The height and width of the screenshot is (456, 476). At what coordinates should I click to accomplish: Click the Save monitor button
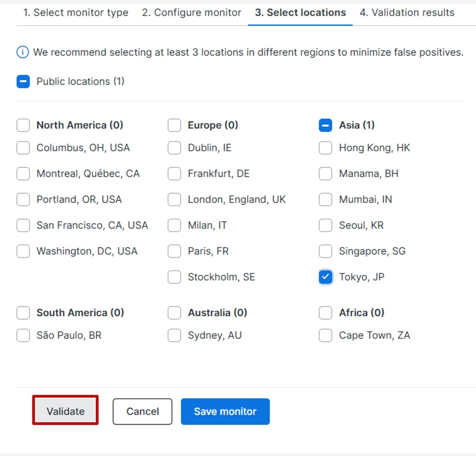click(x=225, y=411)
